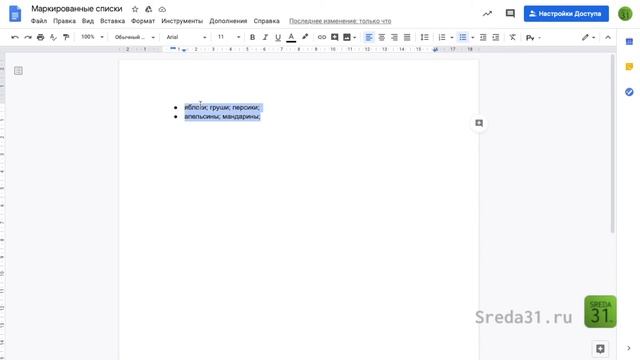Viewport: 640px width, 360px height.
Task: Toggle italic formatting
Action: [265, 37]
